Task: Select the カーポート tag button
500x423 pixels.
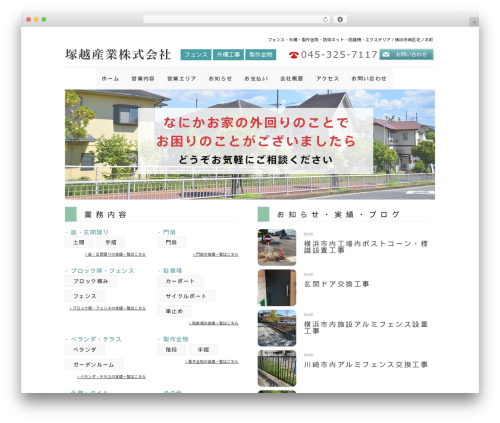Action: point(180,281)
